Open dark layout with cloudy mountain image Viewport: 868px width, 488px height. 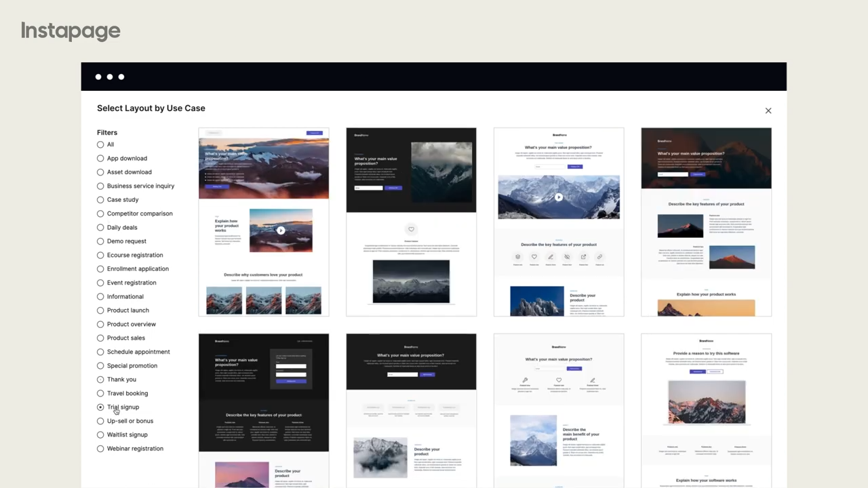tap(411, 222)
